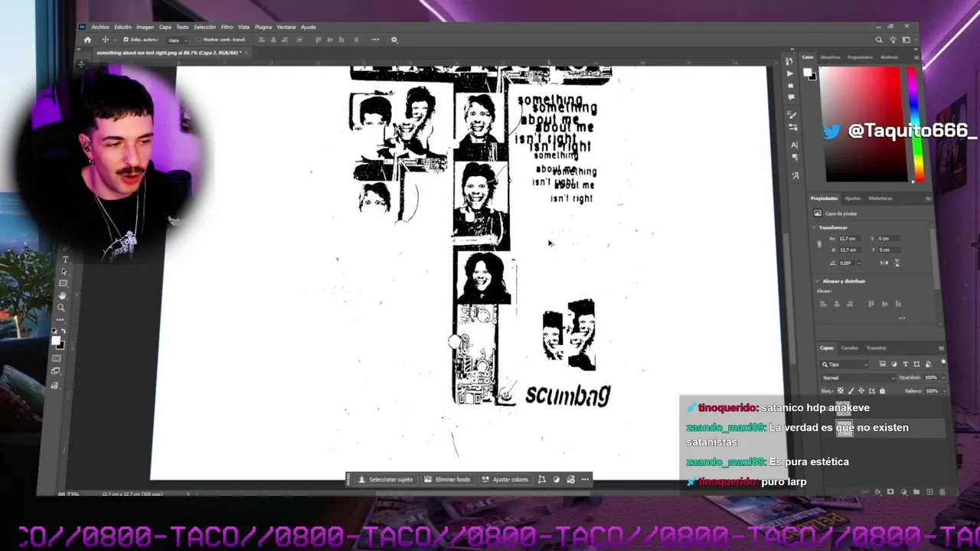Click the Home icon in options bar
The height and width of the screenshot is (551, 980).
87,40
